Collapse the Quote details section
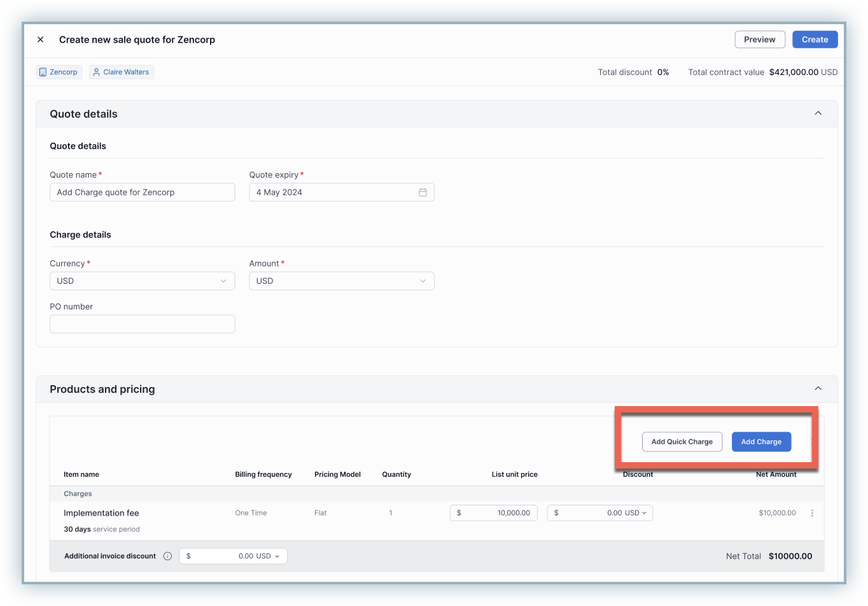The image size is (868, 606). tap(818, 113)
